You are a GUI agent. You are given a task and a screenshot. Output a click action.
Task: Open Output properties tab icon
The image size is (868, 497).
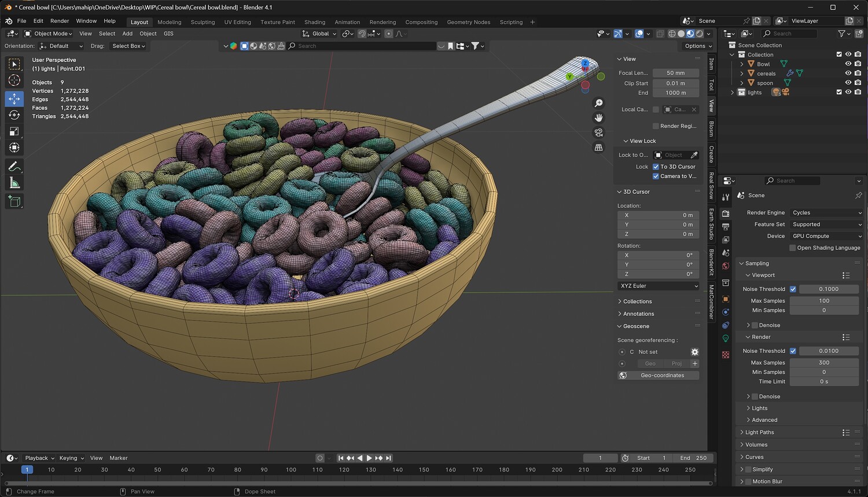(726, 227)
